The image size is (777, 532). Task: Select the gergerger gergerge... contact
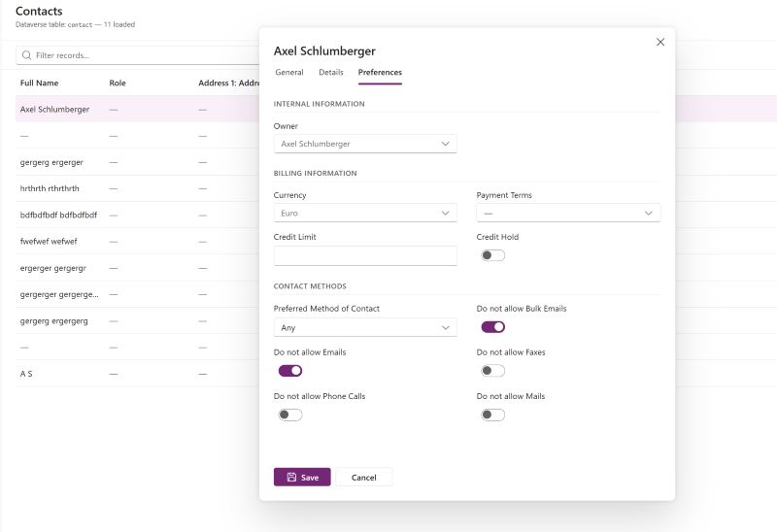pyautogui.click(x=137, y=294)
